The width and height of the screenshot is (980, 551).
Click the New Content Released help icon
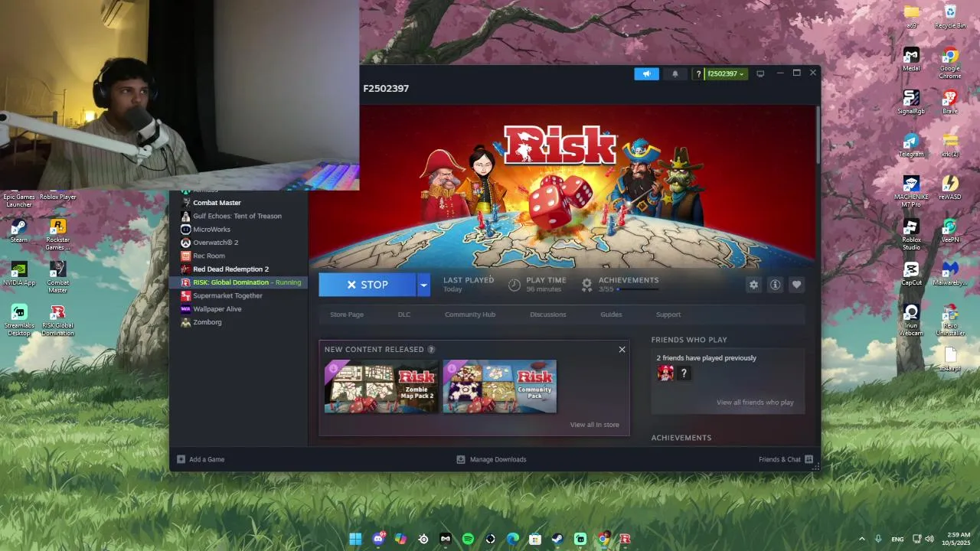tap(431, 350)
